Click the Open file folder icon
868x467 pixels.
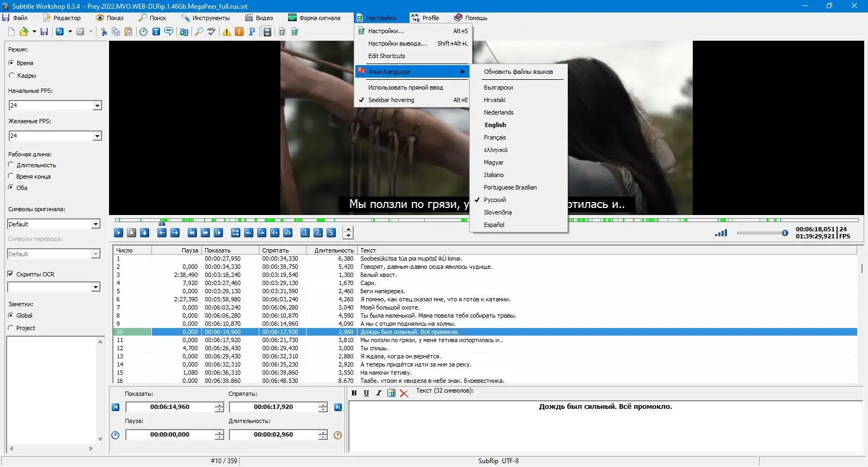click(24, 32)
